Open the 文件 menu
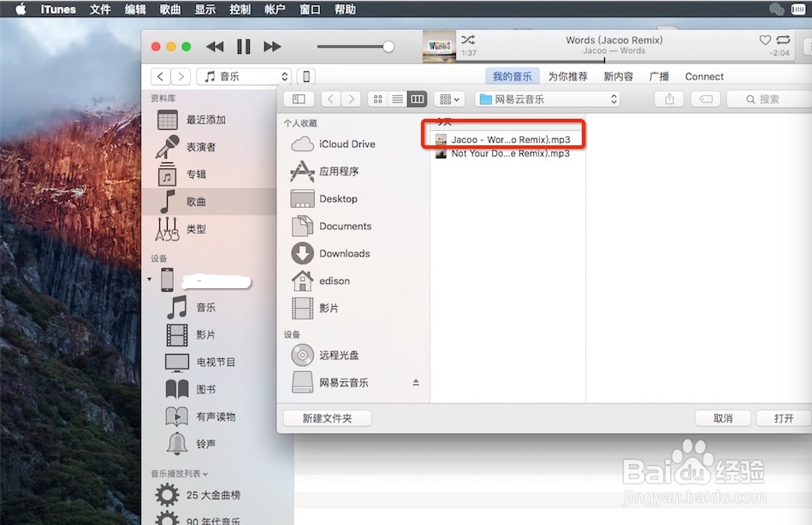Image resolution: width=812 pixels, height=525 pixels. 100,9
